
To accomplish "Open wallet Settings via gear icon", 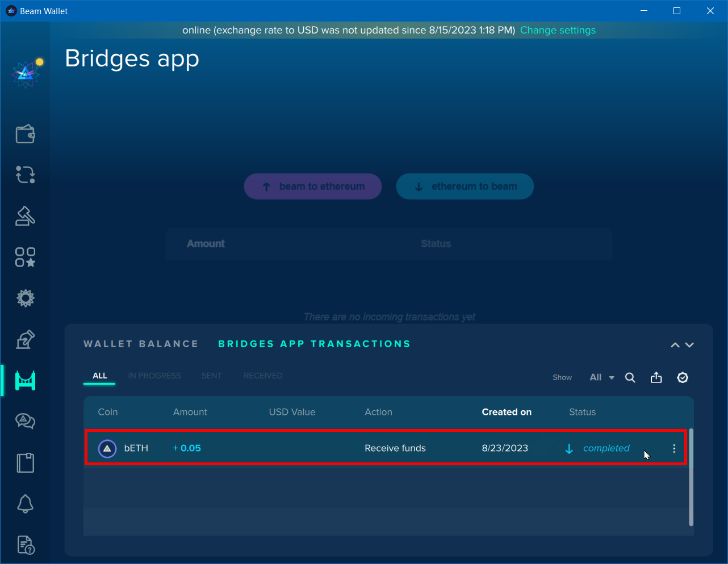I will (25, 298).
